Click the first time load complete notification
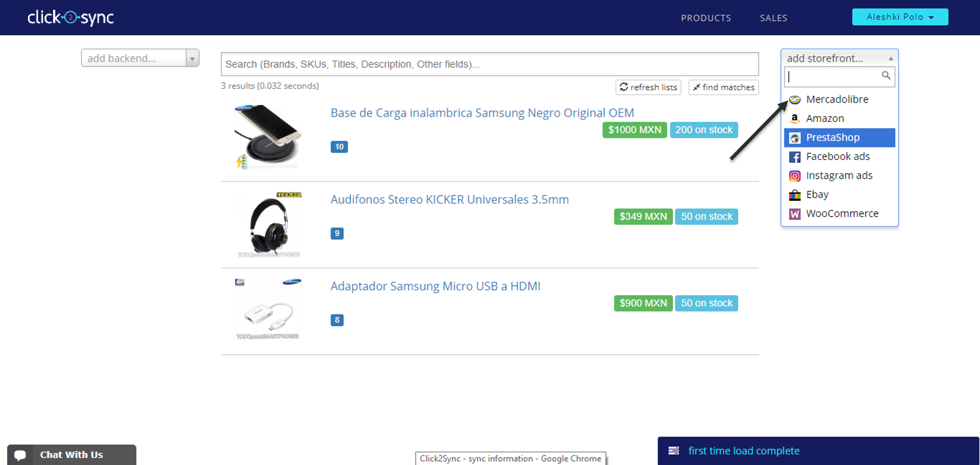 (818, 451)
